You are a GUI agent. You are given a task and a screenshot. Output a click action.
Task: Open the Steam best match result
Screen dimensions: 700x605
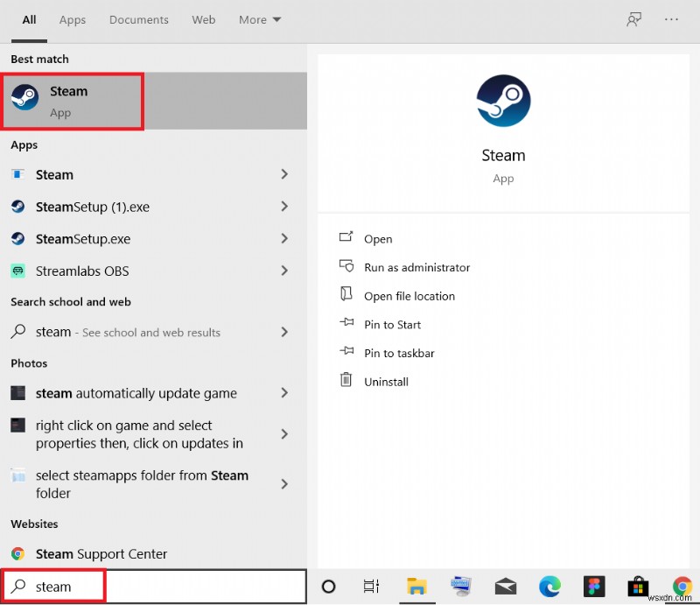(154, 101)
